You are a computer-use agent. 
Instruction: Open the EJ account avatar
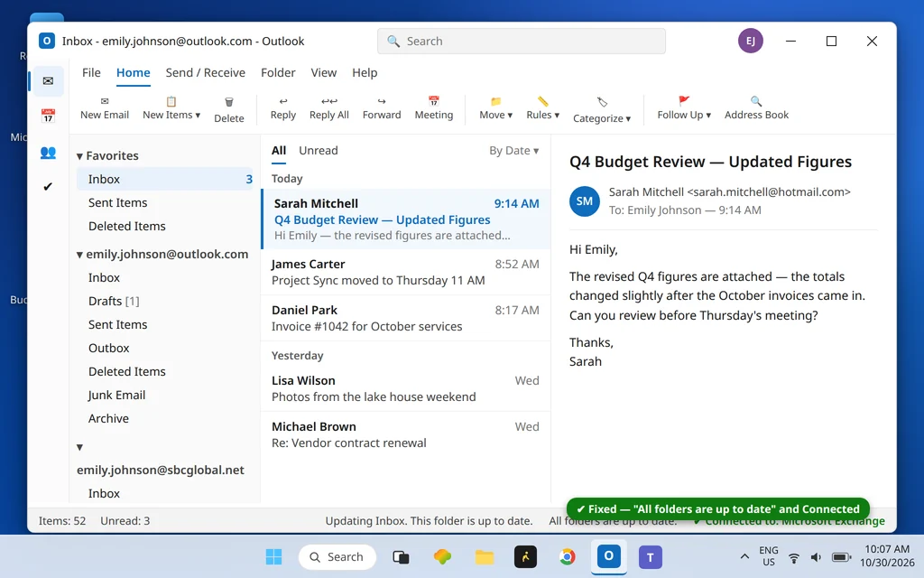(750, 41)
